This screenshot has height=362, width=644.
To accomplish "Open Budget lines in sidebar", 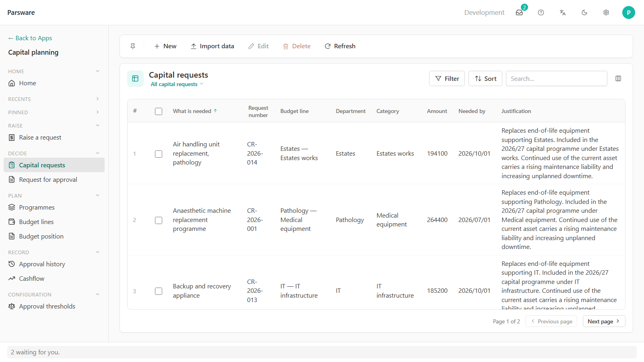I will [x=54, y=222].
